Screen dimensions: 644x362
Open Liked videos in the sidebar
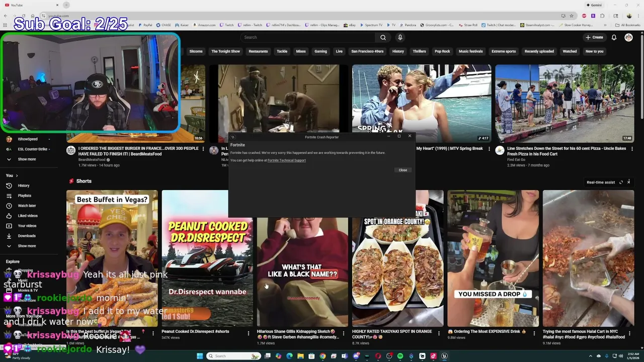(x=28, y=216)
